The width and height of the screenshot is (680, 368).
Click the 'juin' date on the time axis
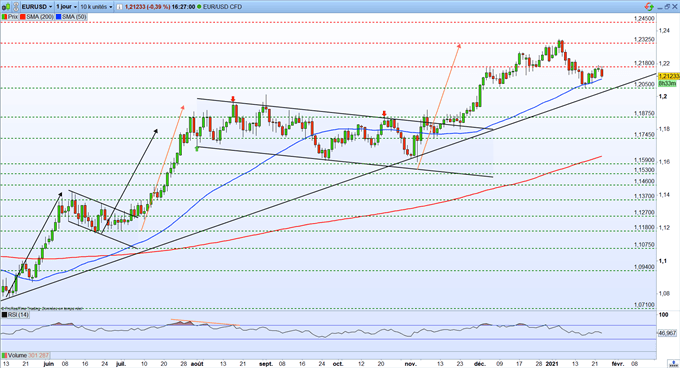(49, 364)
